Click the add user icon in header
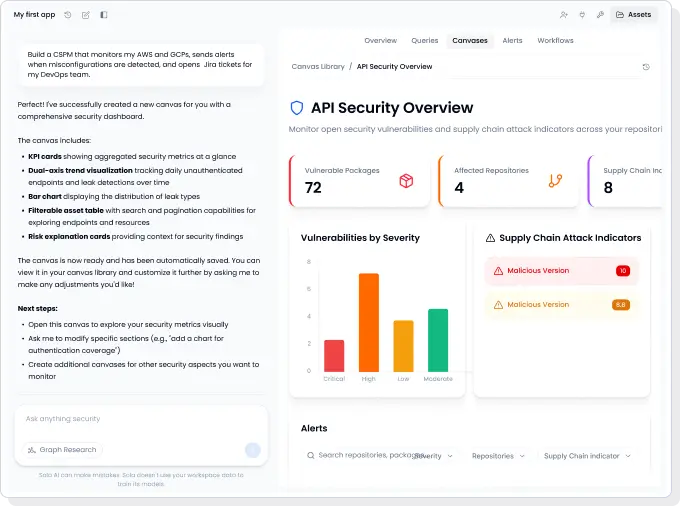This screenshot has height=506, width=680. pos(563,15)
